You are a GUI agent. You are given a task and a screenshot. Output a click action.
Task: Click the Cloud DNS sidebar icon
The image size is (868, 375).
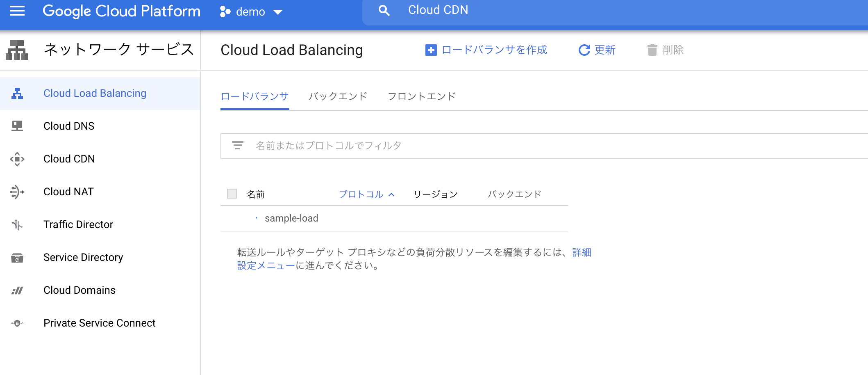pos(17,126)
